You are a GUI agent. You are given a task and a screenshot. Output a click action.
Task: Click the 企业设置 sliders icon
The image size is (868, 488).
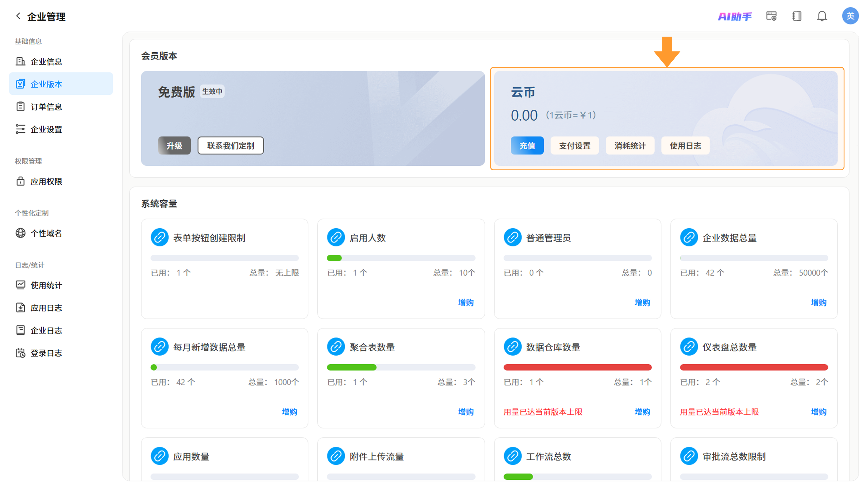coord(21,129)
